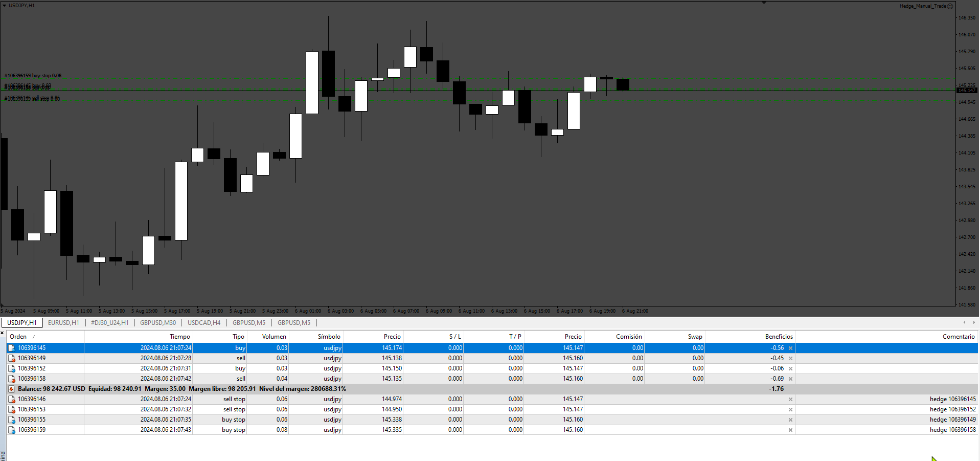Click the -0.69 profit cell

pyautogui.click(x=777, y=379)
